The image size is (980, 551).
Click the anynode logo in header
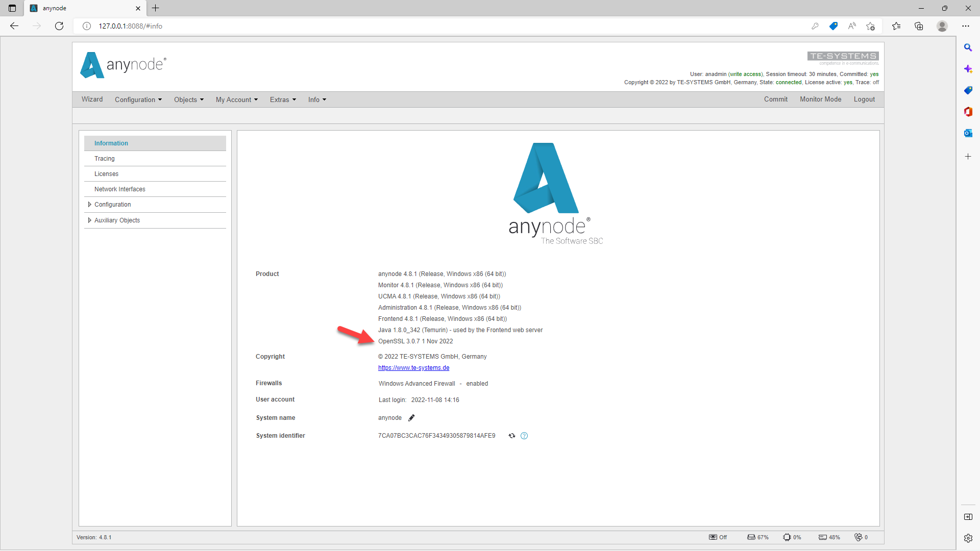pyautogui.click(x=123, y=65)
